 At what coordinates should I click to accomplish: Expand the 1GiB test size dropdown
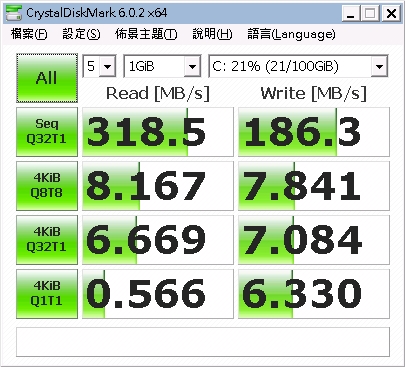coord(192,66)
